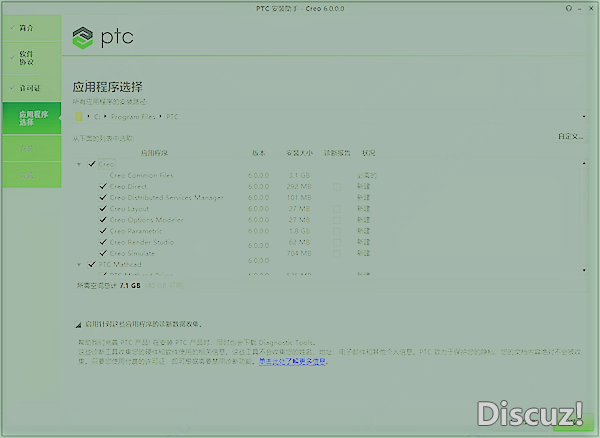Close the PTC installer window

coord(591,8)
